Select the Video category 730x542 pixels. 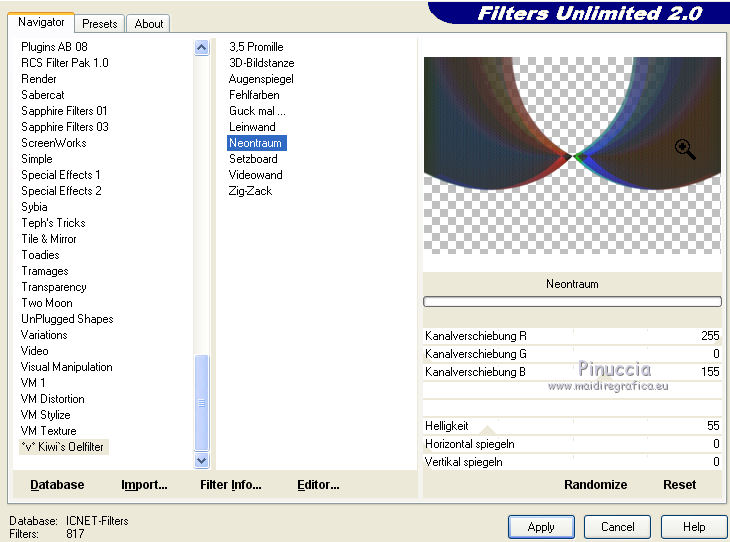tap(34, 351)
